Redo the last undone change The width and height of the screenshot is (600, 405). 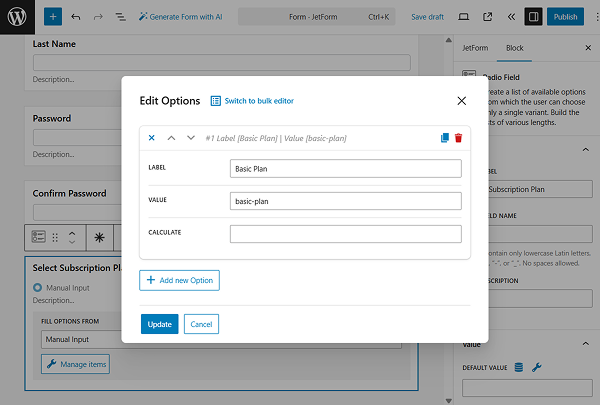98,17
